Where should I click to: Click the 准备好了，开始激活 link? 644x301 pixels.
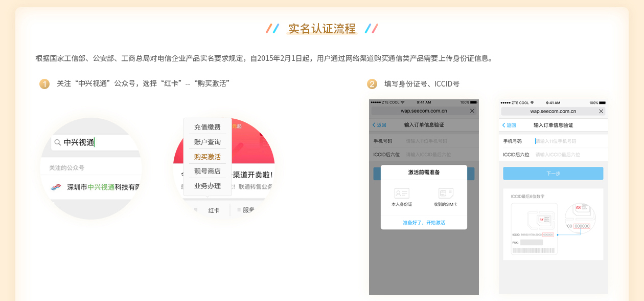424,223
